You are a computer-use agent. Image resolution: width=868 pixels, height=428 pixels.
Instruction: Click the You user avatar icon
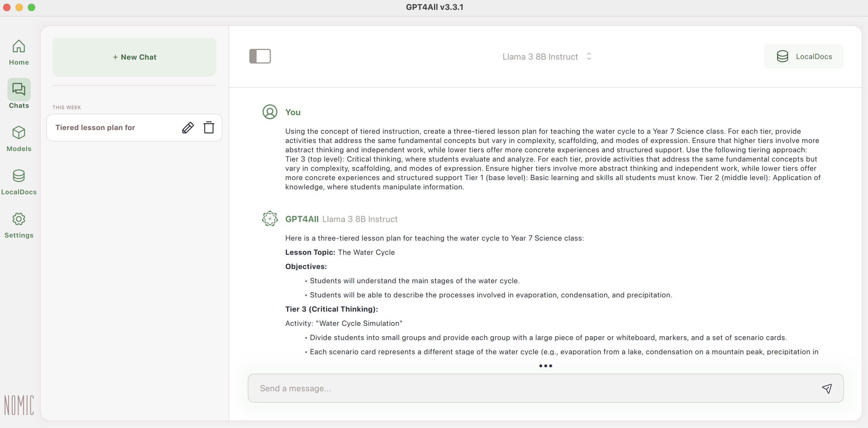(270, 112)
